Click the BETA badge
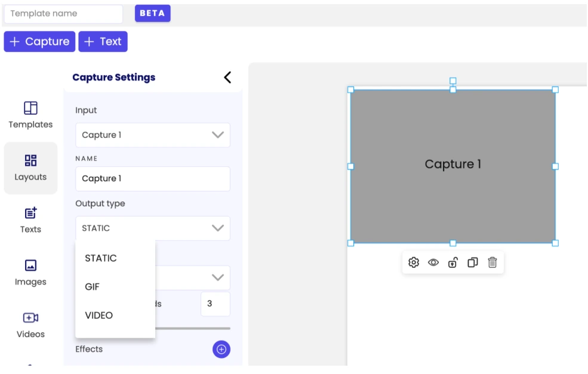Viewport: 588px width, 374px height. click(x=153, y=13)
